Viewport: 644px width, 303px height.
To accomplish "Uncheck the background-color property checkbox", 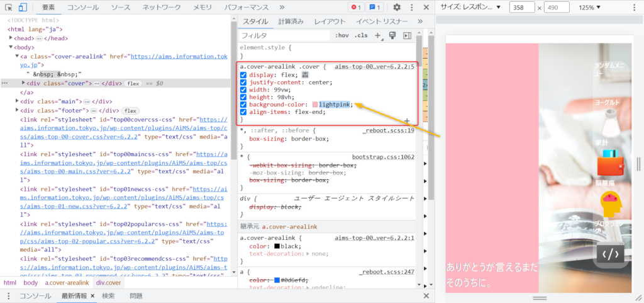I will point(243,105).
